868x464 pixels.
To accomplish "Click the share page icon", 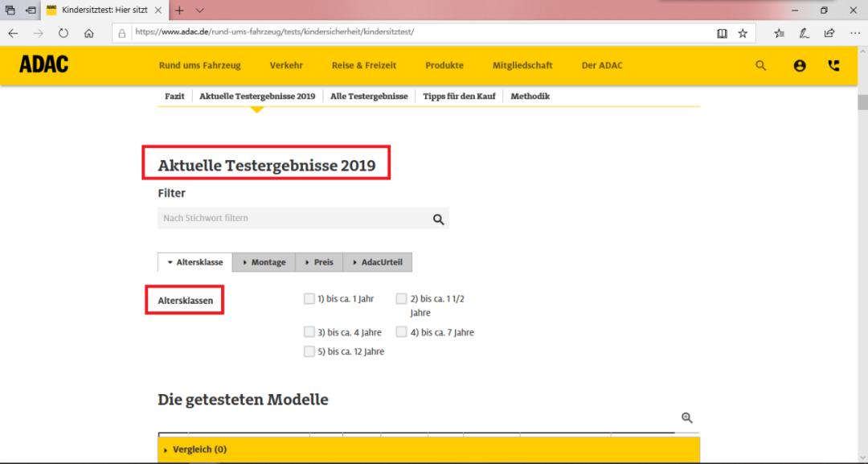I will (x=829, y=33).
